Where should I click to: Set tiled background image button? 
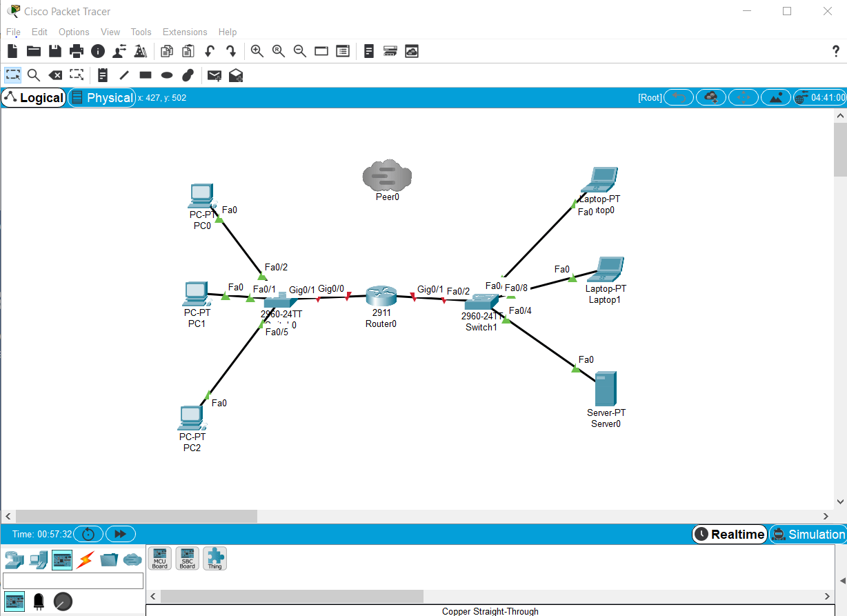775,97
